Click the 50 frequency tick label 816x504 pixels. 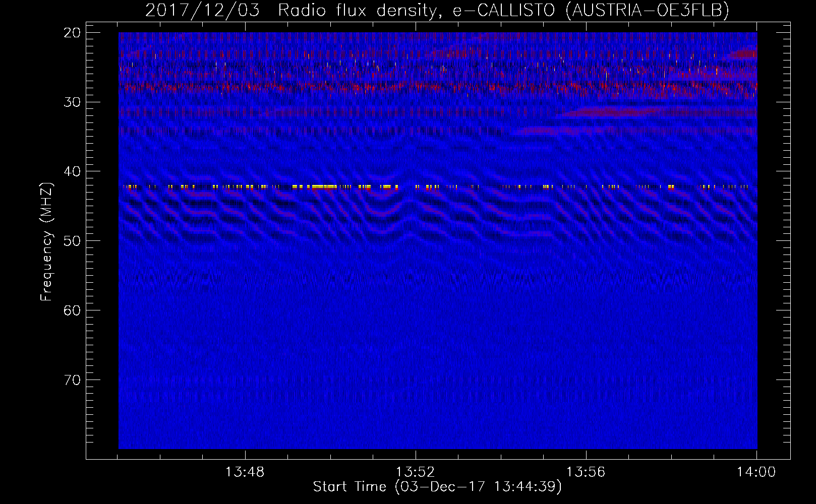point(73,241)
